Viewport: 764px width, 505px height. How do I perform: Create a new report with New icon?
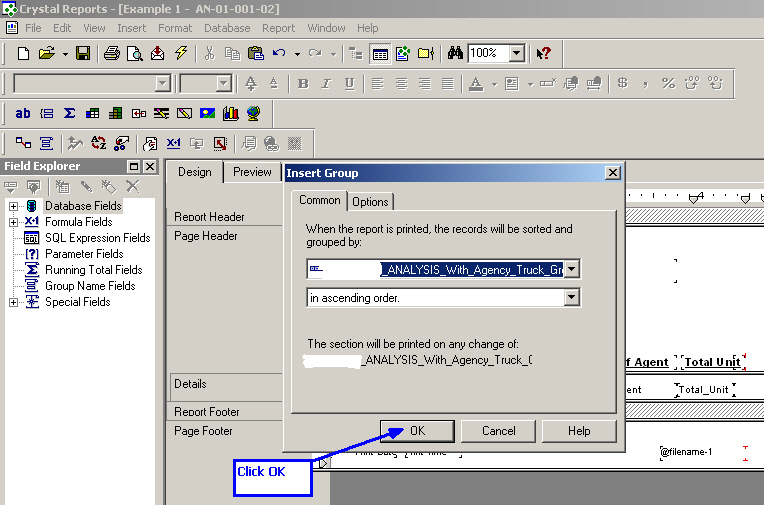coord(23,53)
